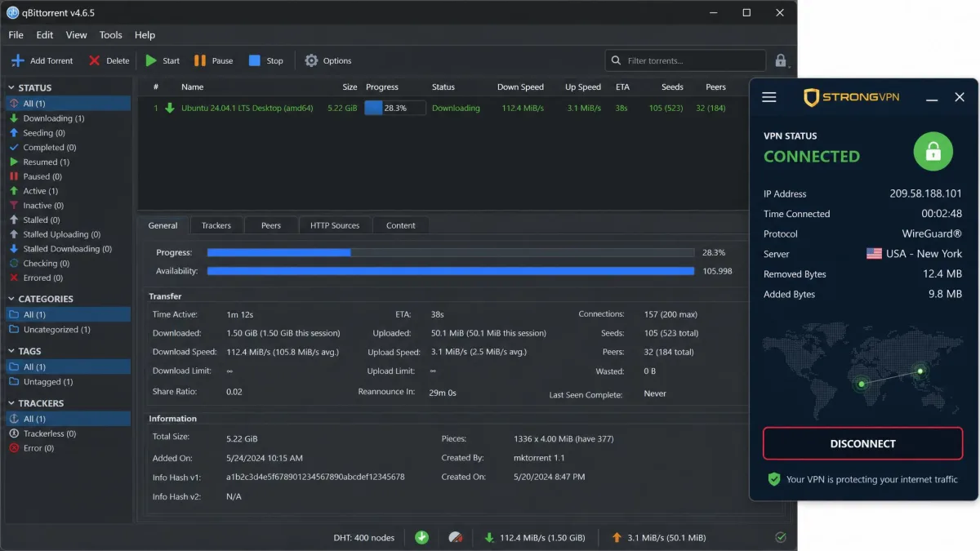The height and width of the screenshot is (551, 980).
Task: Click the orange Pause toolbar icon
Action: tap(199, 60)
